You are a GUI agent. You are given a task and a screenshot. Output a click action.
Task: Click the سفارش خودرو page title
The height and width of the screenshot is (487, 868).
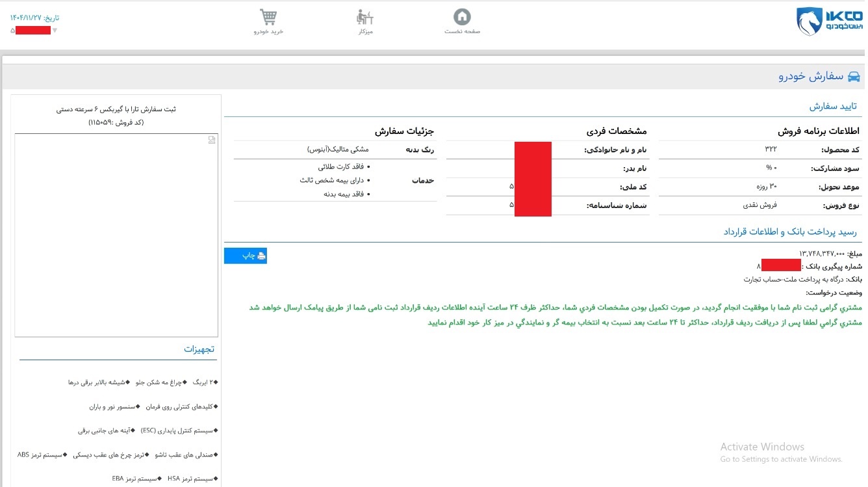coord(811,77)
